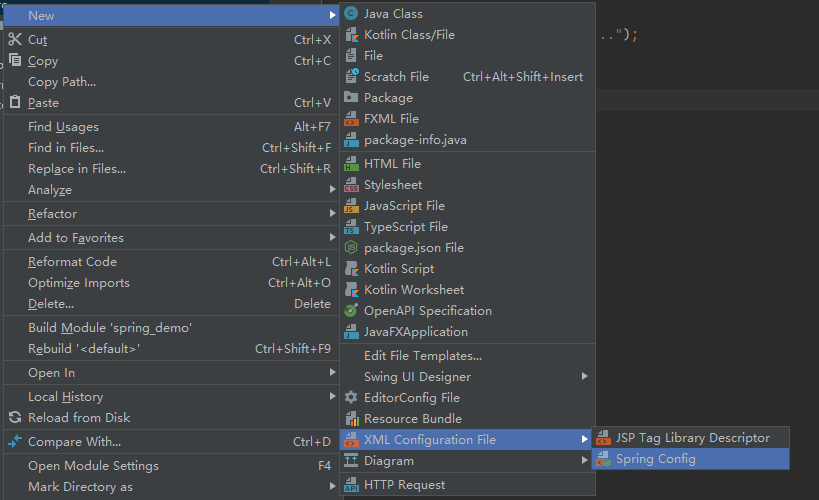819x500 pixels.
Task: Select Find Usages from context menu
Action: click(x=63, y=127)
